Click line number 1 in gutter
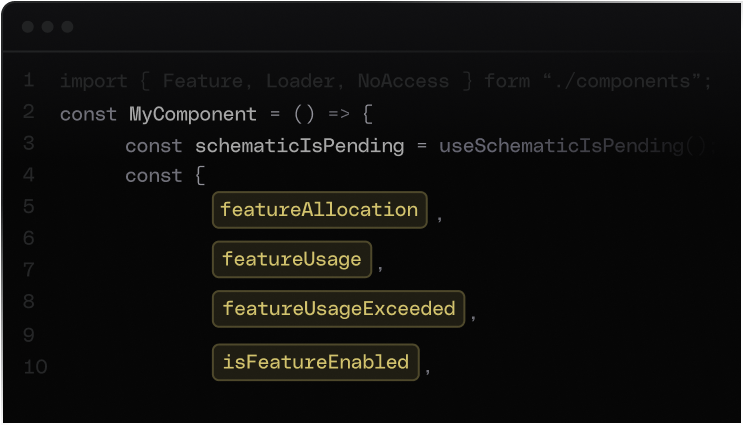Image resolution: width=743 pixels, height=435 pixels. 29,80
